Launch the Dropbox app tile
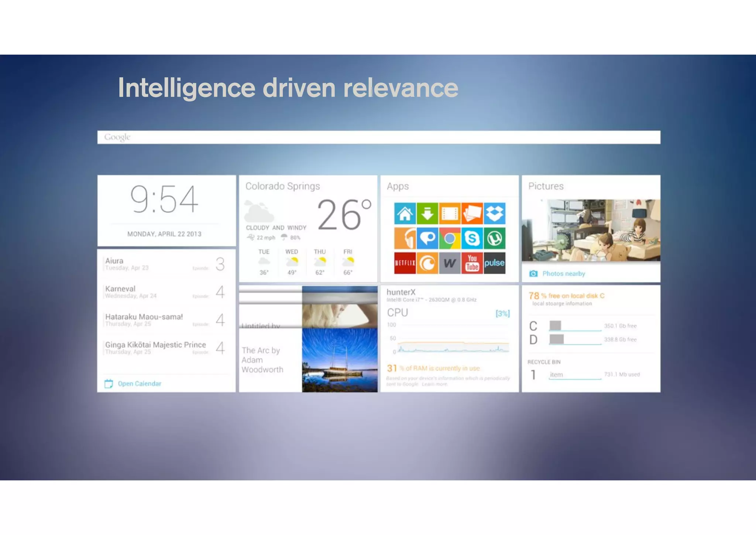756x535 pixels. tap(494, 213)
